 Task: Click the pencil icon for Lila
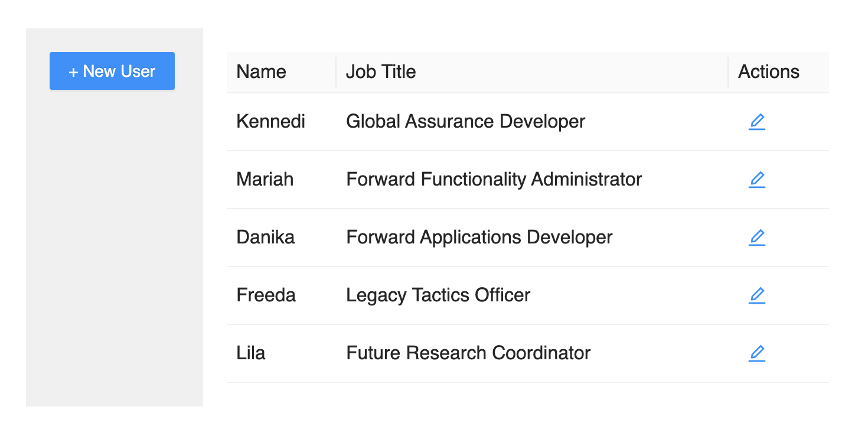pos(756,353)
